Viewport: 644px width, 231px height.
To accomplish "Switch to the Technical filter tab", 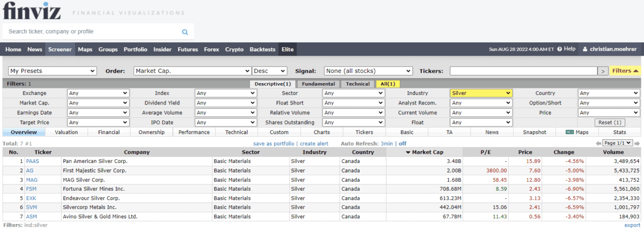I will 358,84.
